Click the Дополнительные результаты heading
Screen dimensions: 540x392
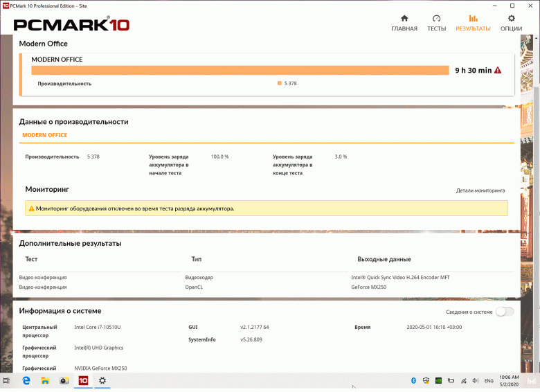coord(70,244)
